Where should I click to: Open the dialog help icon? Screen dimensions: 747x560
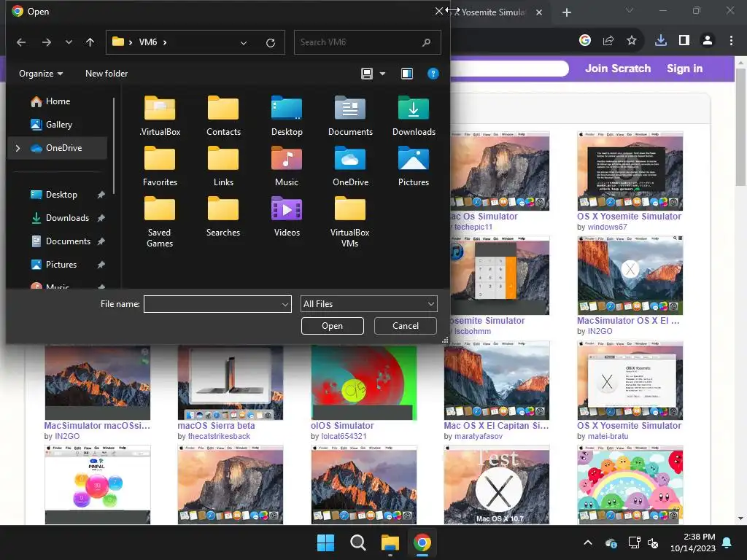point(433,74)
